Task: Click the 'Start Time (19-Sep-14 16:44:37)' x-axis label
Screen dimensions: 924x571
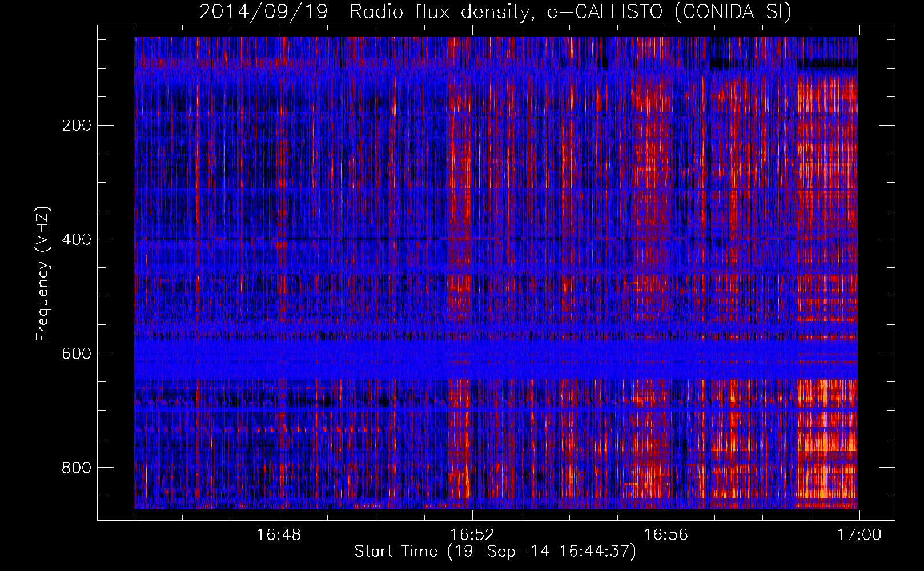Action: point(495,552)
